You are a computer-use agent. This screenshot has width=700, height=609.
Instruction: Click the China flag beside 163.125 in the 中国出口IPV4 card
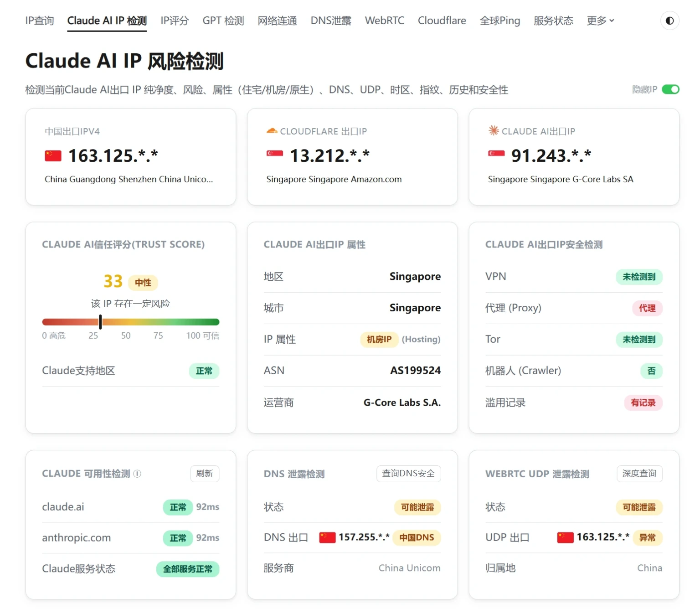tap(53, 156)
